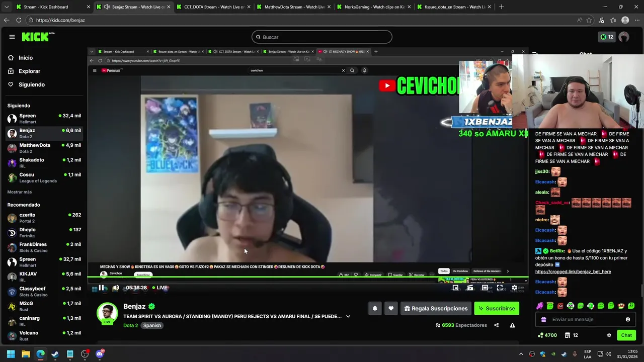Switch to MatthewDota Stream tab
644x362 pixels.
point(294,7)
